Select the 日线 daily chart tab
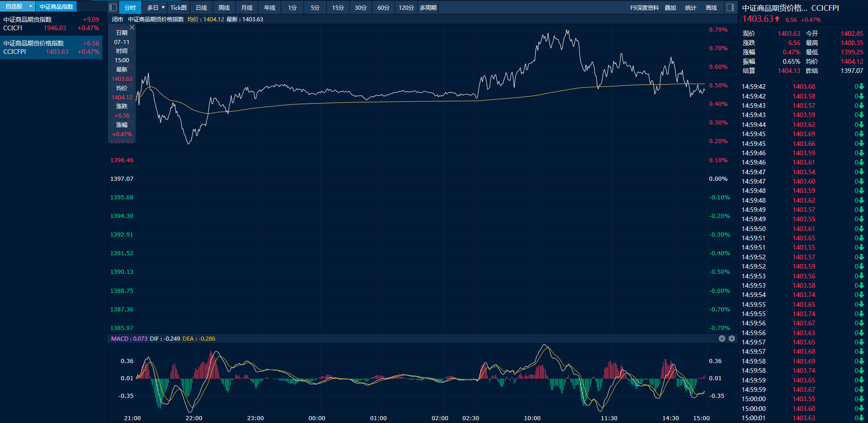Image resolution: width=868 pixels, height=423 pixels. pos(201,7)
